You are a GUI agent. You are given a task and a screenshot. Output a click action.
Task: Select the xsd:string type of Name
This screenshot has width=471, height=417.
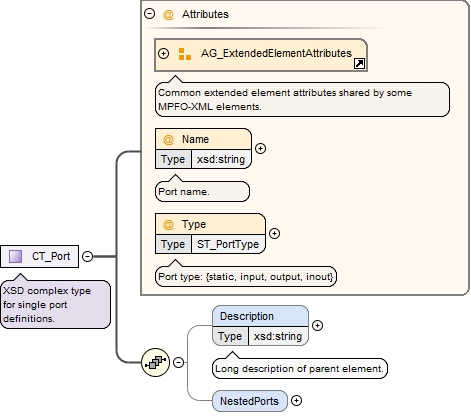coord(221,159)
